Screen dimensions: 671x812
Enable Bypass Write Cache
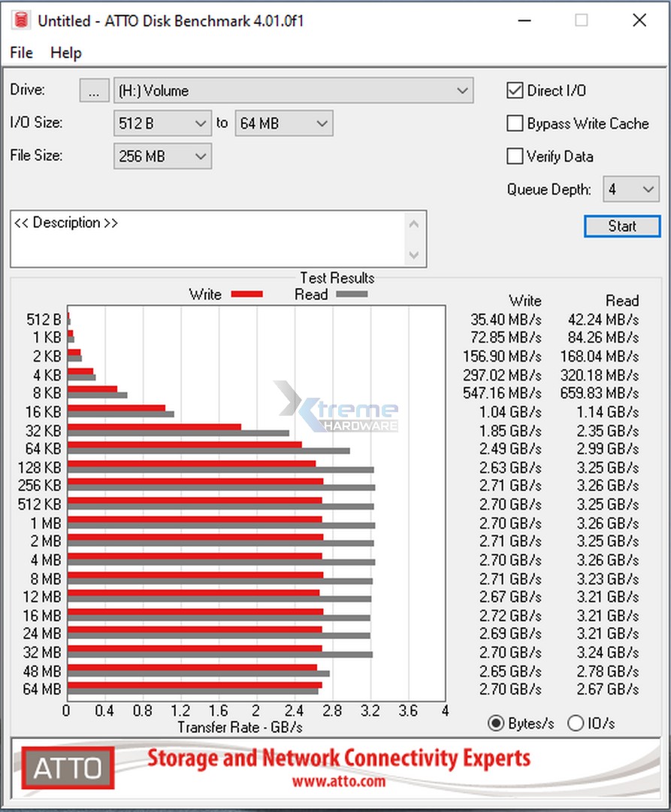click(515, 123)
